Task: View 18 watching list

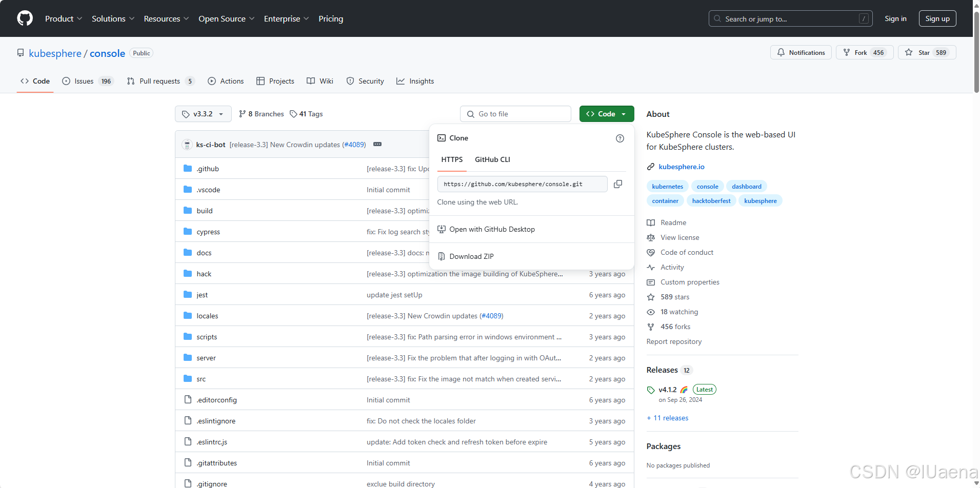Action: (x=679, y=312)
